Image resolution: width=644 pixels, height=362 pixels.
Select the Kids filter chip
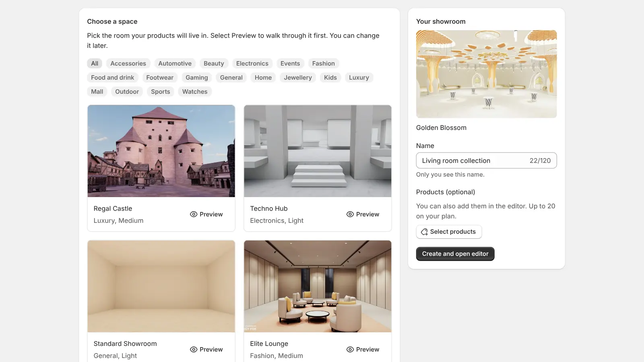(330, 78)
